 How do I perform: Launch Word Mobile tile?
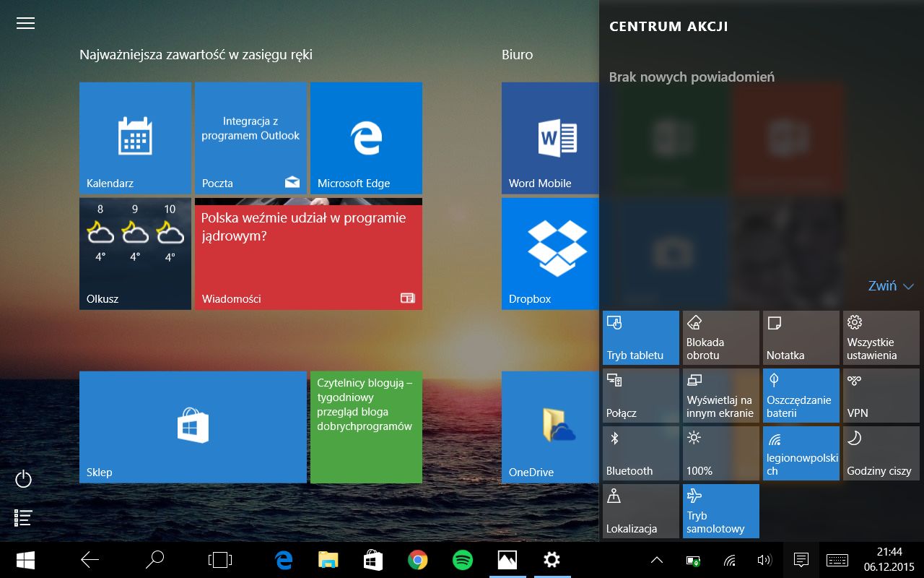click(x=550, y=138)
